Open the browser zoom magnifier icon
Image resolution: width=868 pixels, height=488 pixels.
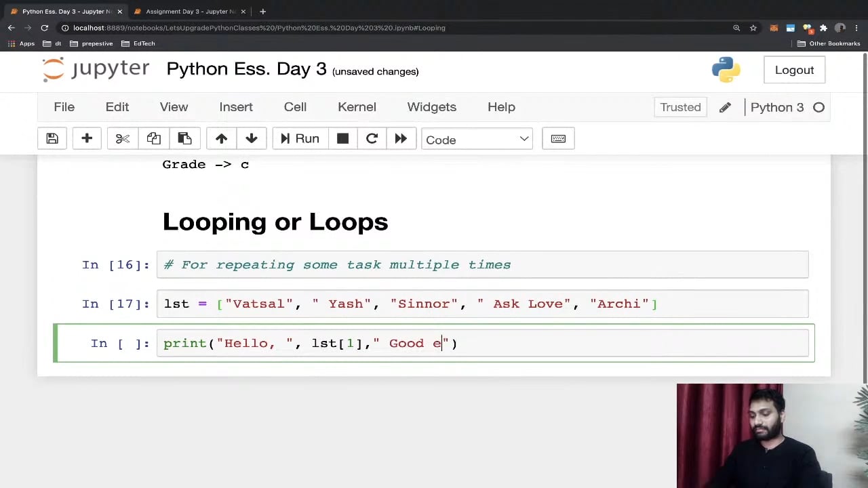coord(736,28)
